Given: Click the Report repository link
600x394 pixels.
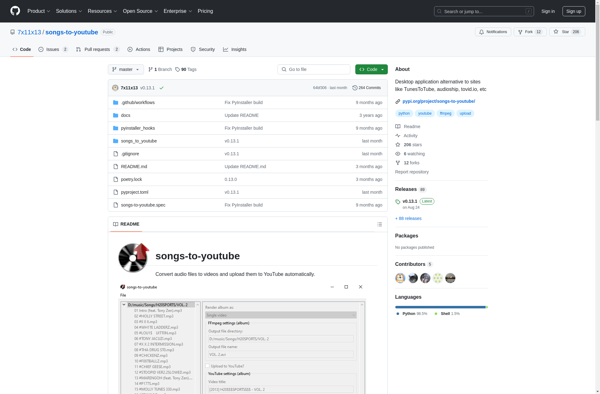Looking at the screenshot, I should pyautogui.click(x=412, y=172).
